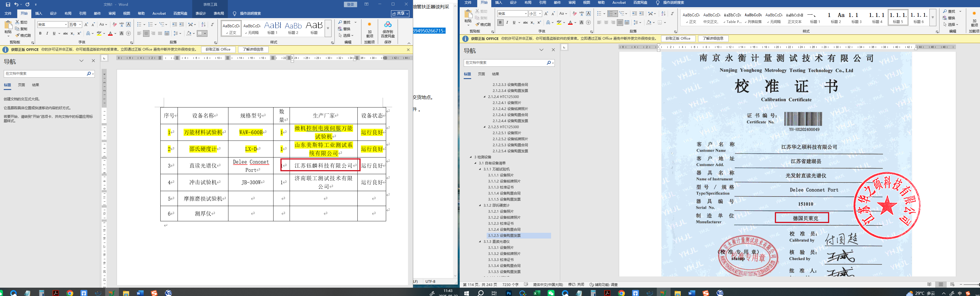The height and width of the screenshot is (296, 980).
Task: Apply red font color in the certificate window
Action: (570, 22)
